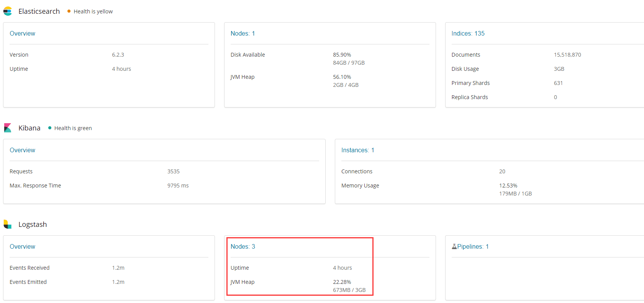Click the Max. Response Time label
Image resolution: width=644 pixels, height=303 pixels.
(x=35, y=186)
